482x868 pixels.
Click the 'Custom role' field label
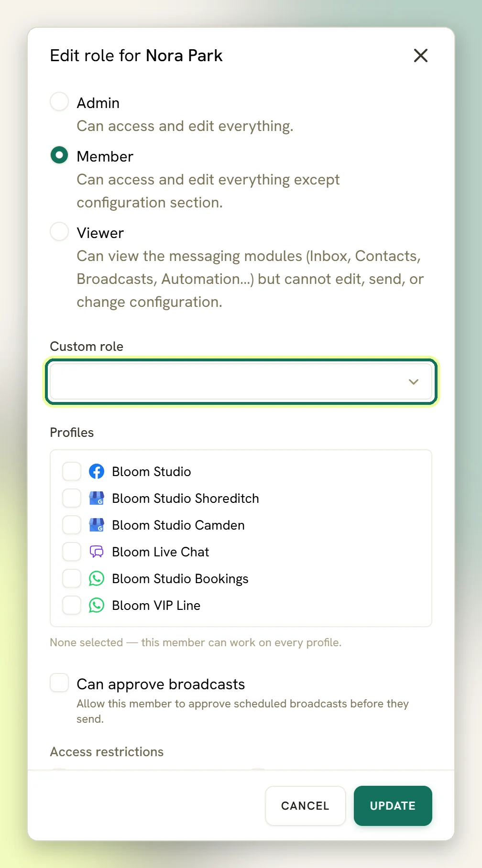tap(87, 346)
